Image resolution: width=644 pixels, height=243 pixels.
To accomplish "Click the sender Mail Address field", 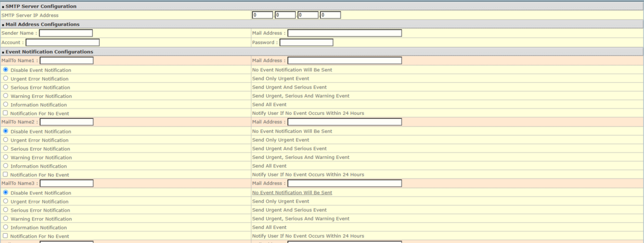I will pyautogui.click(x=345, y=33).
